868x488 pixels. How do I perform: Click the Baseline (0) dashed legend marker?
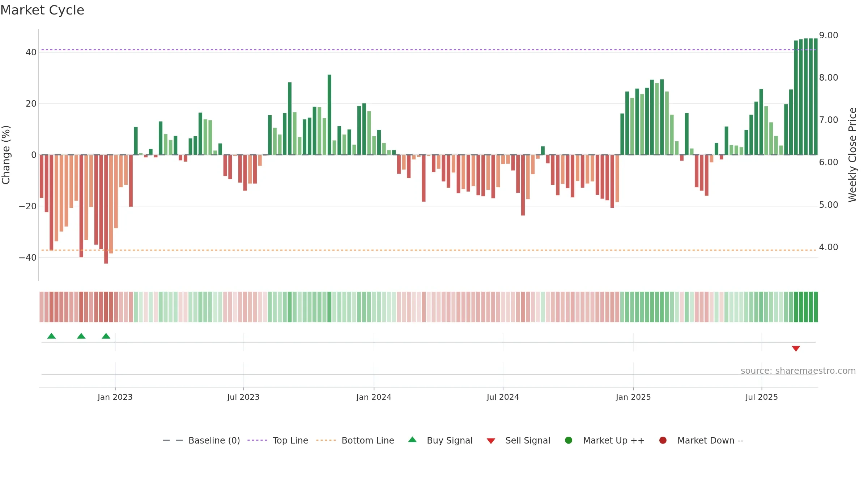coord(173,440)
